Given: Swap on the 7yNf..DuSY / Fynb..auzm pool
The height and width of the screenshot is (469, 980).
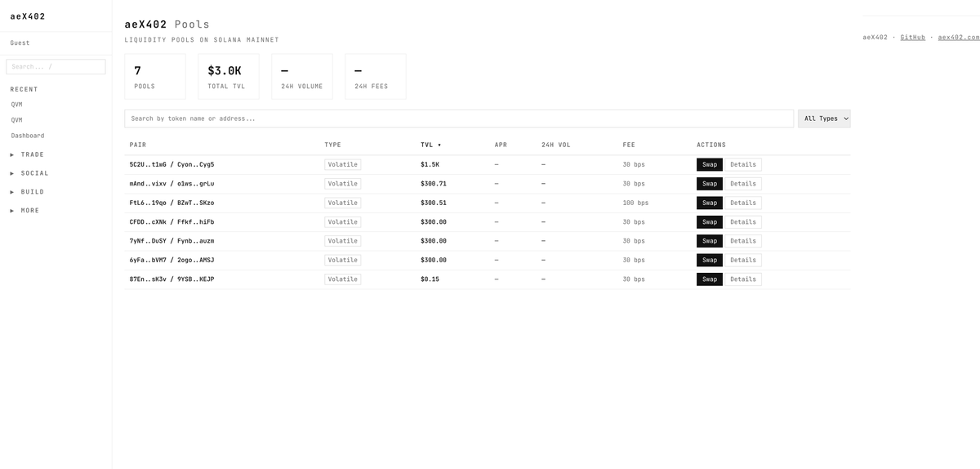Looking at the screenshot, I should click(x=710, y=241).
